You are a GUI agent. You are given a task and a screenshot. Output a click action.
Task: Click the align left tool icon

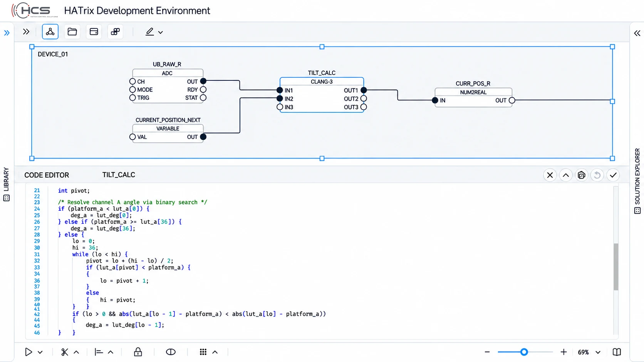point(99,352)
